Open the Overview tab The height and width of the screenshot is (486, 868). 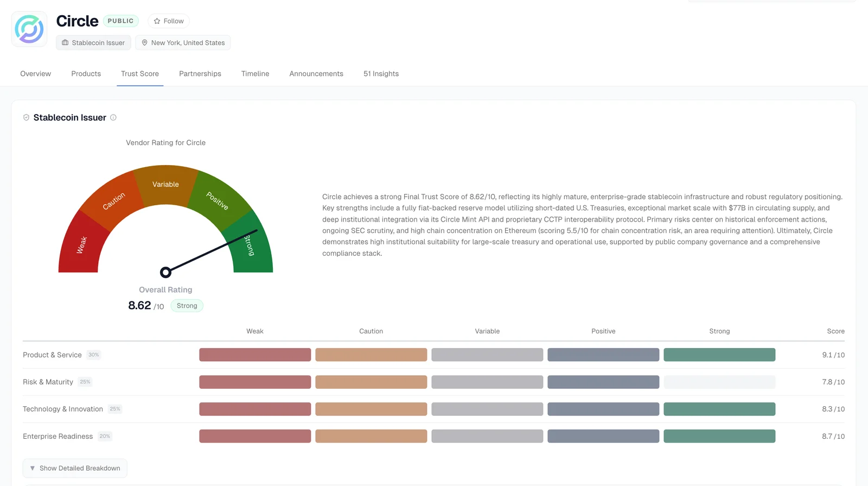(x=36, y=74)
